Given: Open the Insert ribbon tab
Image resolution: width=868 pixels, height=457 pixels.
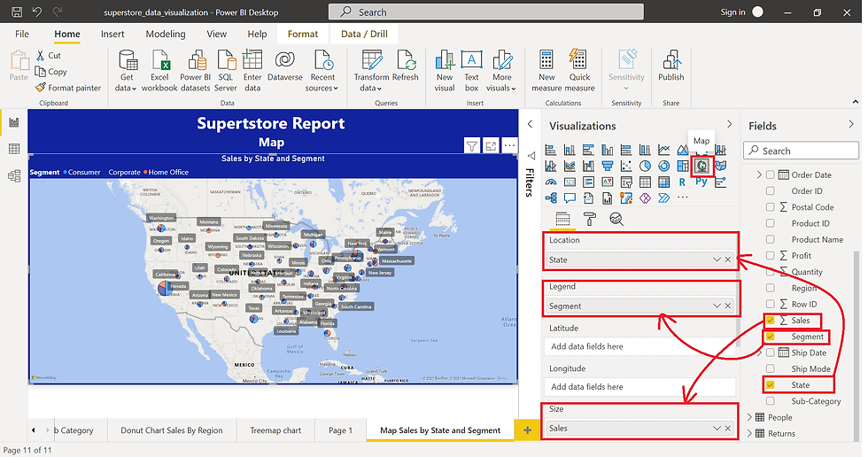Looking at the screenshot, I should tap(112, 35).
